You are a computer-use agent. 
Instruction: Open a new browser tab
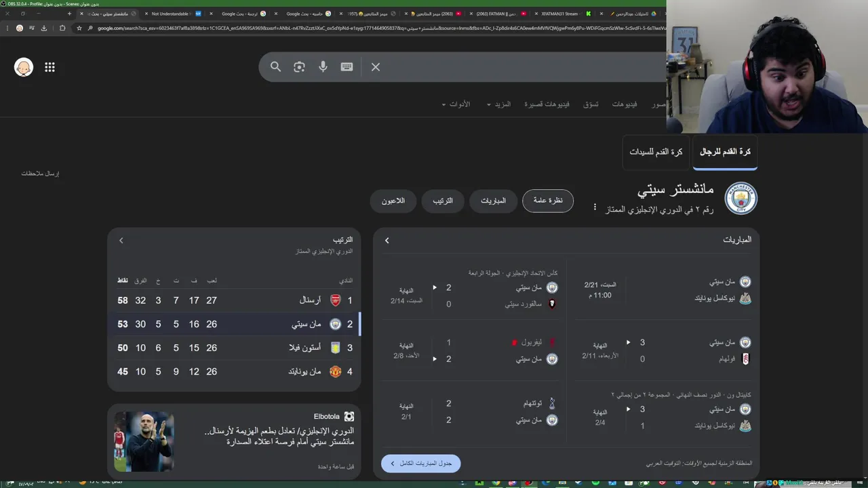pyautogui.click(x=69, y=14)
